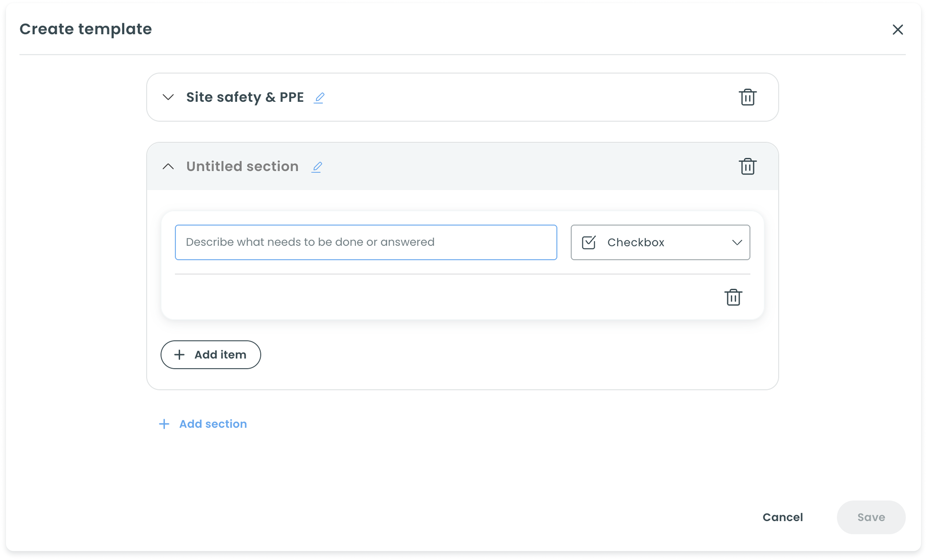
Task: Delete the Site safety & PPE section
Action: (x=747, y=97)
